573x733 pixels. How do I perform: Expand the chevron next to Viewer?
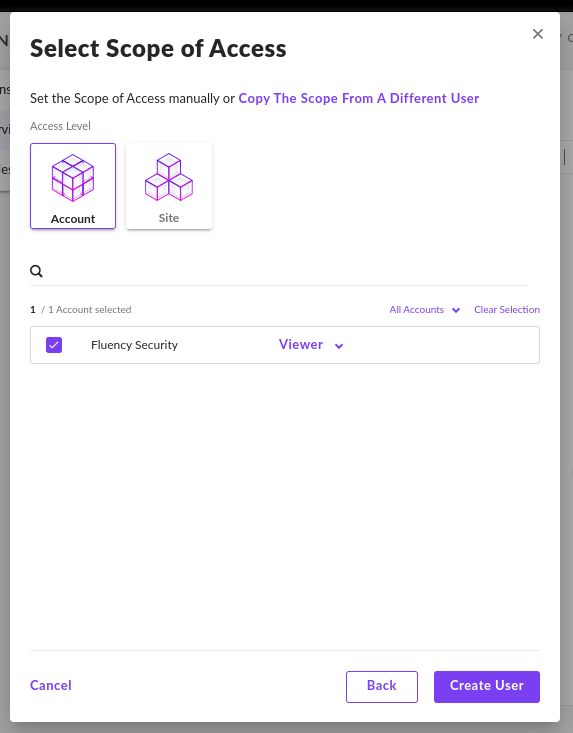(x=339, y=346)
